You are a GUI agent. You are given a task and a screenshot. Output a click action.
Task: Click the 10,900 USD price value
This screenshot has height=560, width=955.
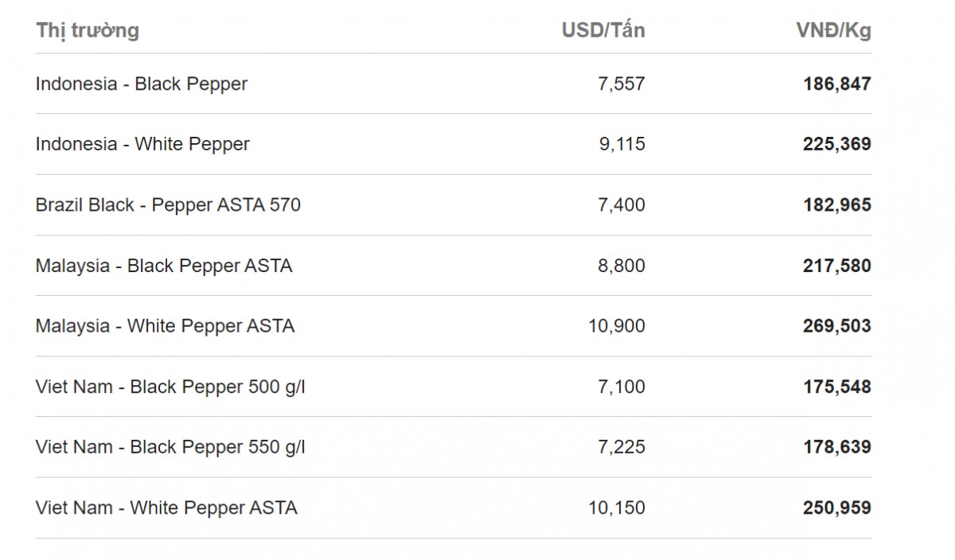[616, 326]
